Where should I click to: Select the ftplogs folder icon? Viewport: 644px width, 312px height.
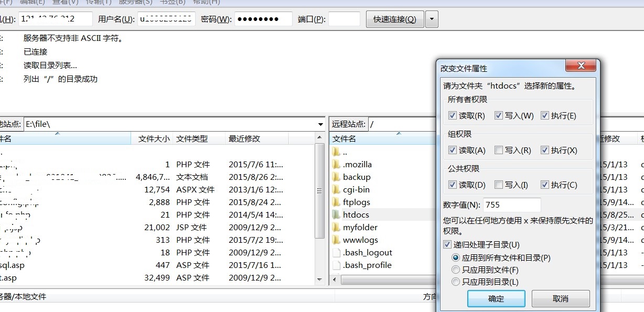(336, 202)
